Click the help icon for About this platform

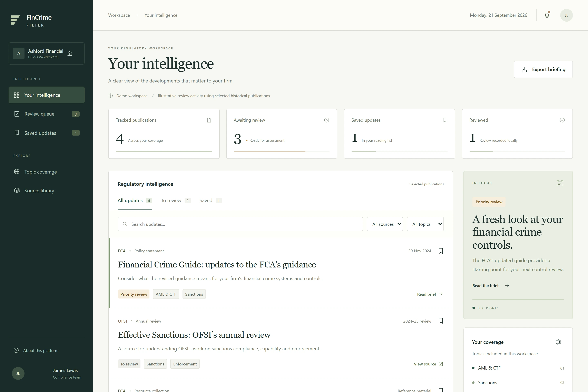(16, 350)
